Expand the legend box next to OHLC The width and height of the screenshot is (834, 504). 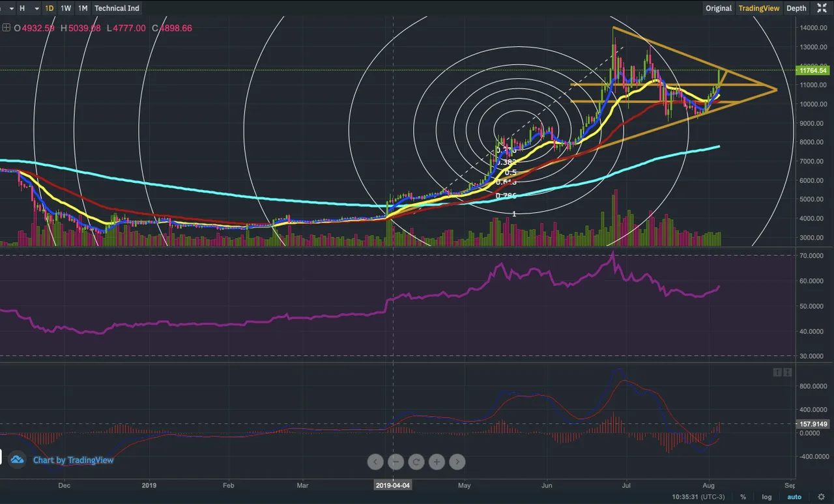[7, 28]
